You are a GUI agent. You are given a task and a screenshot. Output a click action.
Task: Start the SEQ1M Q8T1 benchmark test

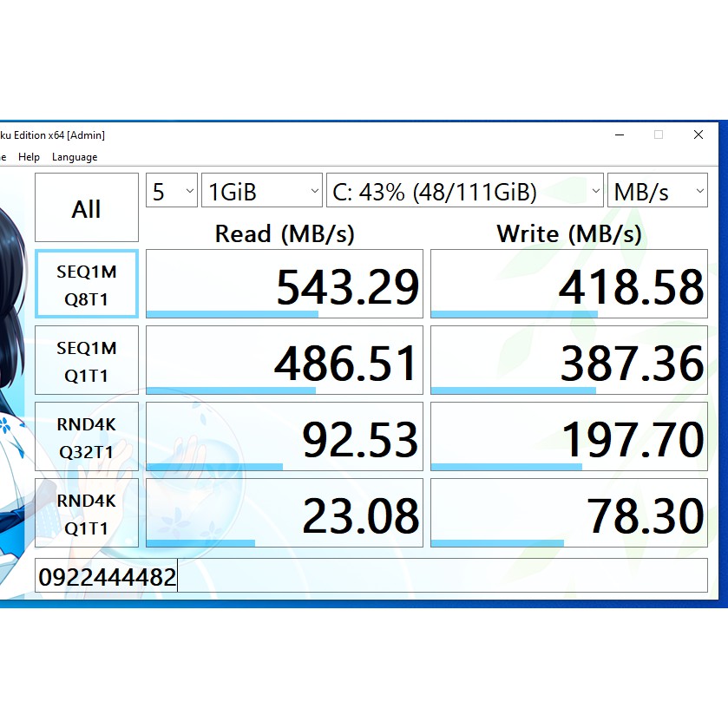86,283
